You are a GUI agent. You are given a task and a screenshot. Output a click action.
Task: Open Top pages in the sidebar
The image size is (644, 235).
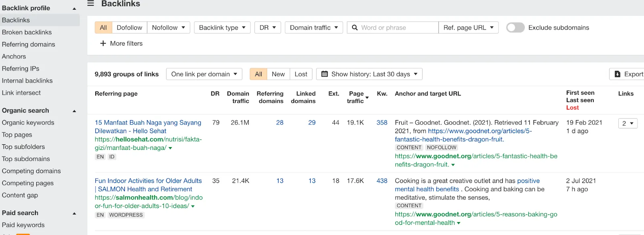coord(17,135)
